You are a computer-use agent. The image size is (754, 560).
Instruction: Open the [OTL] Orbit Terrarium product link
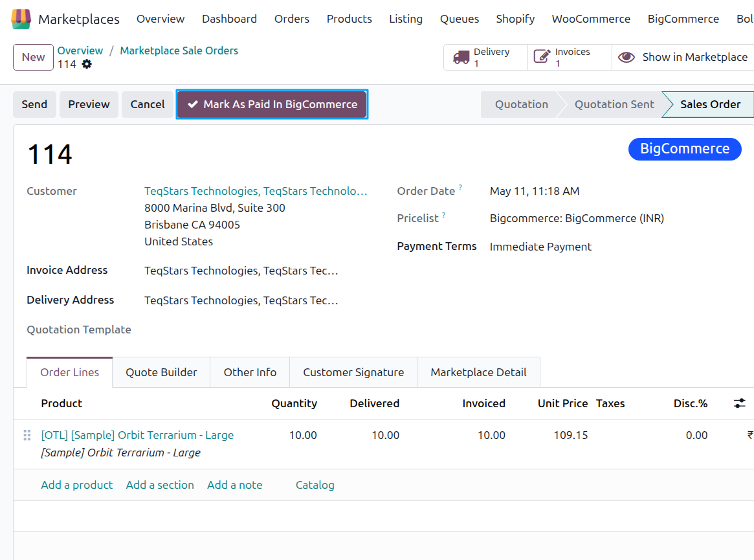point(137,435)
